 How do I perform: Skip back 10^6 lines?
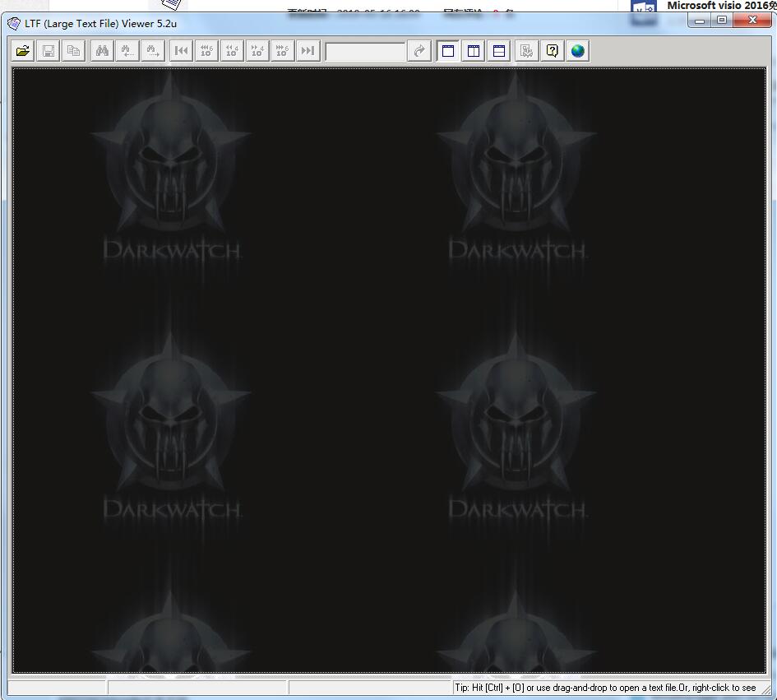tap(207, 51)
